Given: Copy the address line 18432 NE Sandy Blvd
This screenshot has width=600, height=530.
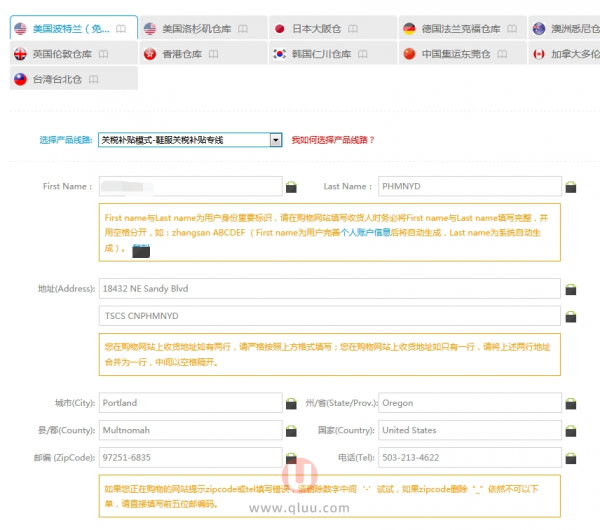Looking at the screenshot, I should [x=571, y=290].
